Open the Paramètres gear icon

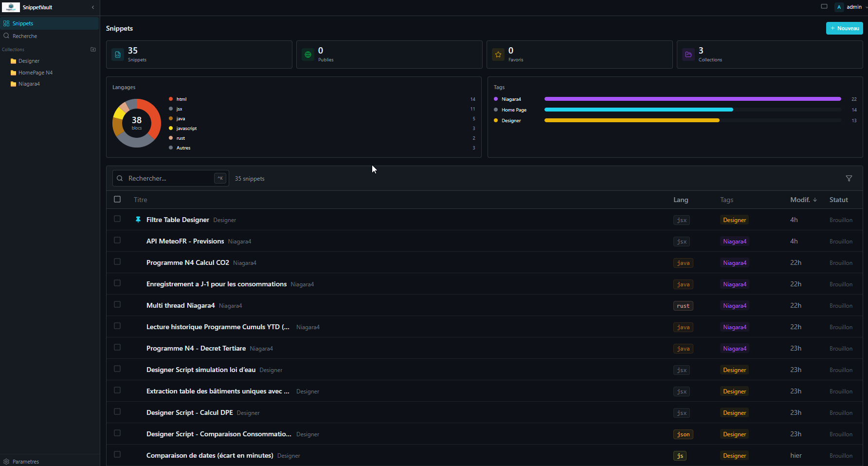click(7, 462)
